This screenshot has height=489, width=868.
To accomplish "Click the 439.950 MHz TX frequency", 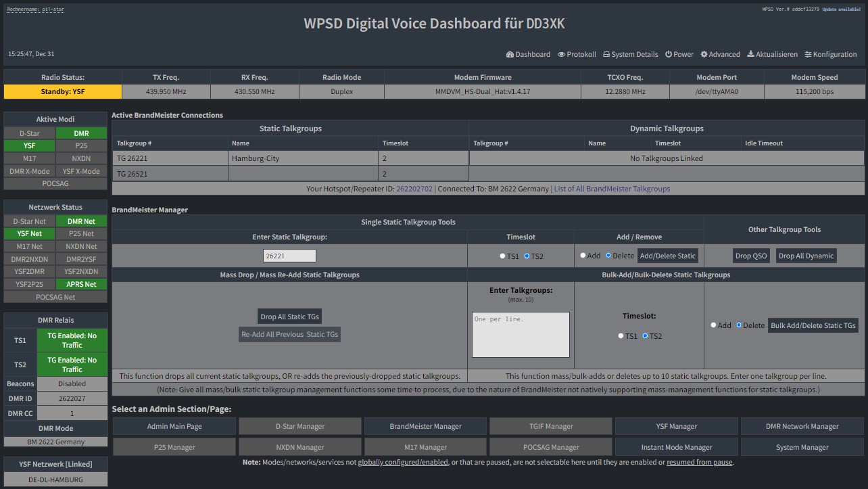I will click(166, 91).
